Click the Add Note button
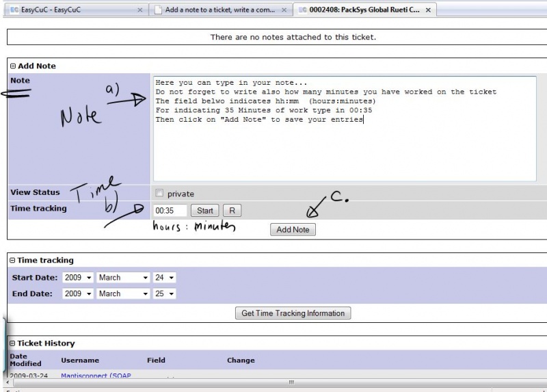Image resolution: width=547 pixels, height=392 pixels. point(293,230)
